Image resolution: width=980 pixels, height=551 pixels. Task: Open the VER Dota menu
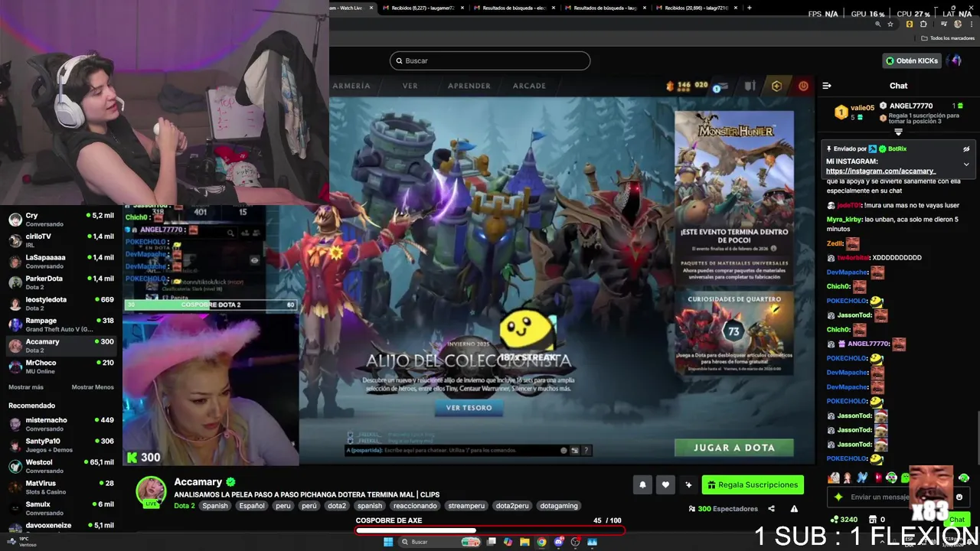point(410,86)
